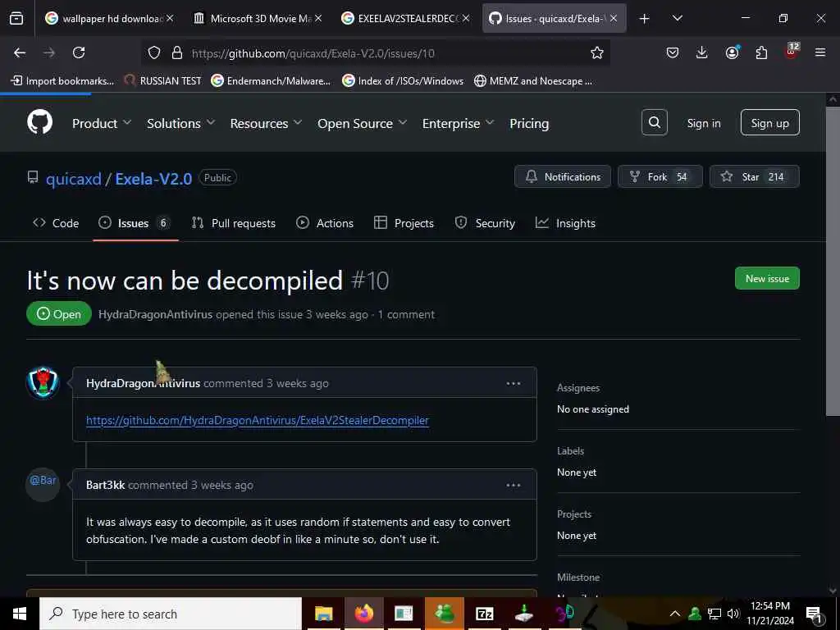This screenshot has height=630, width=840.
Task: Expand Enterprise menu
Action: (x=458, y=123)
